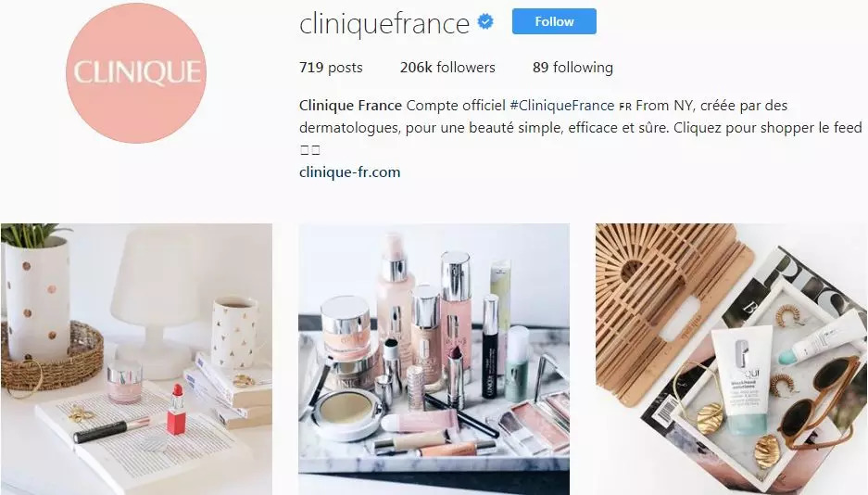Viewport: 868px width, 495px height.
Task: Click the emoji boxes below the bio text
Action: click(310, 150)
